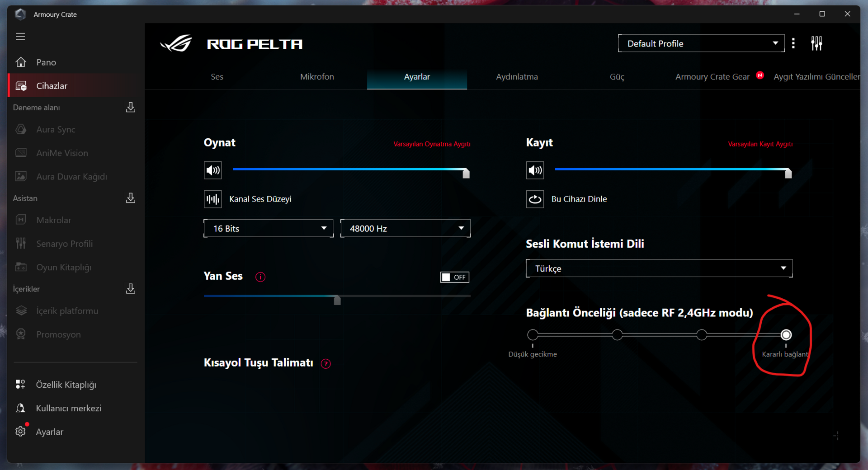This screenshot has width=868, height=470.
Task: Click the Oynat playback volume slider handle
Action: [466, 173]
